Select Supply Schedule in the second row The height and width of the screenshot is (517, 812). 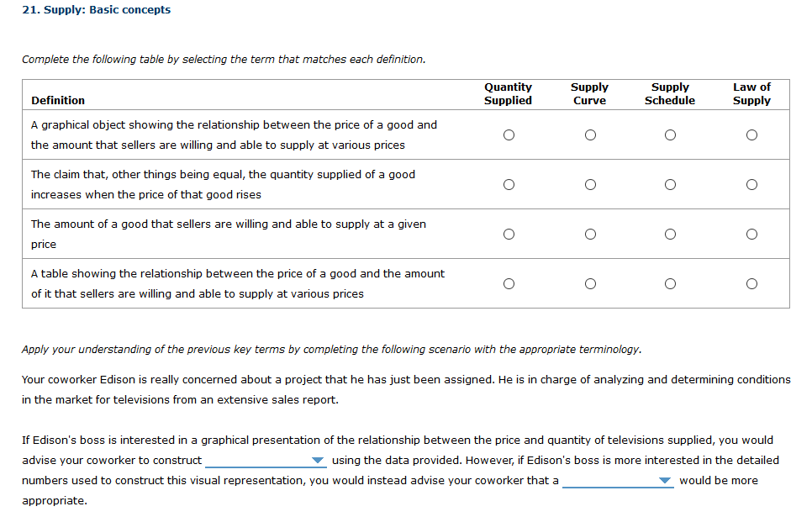pos(669,184)
